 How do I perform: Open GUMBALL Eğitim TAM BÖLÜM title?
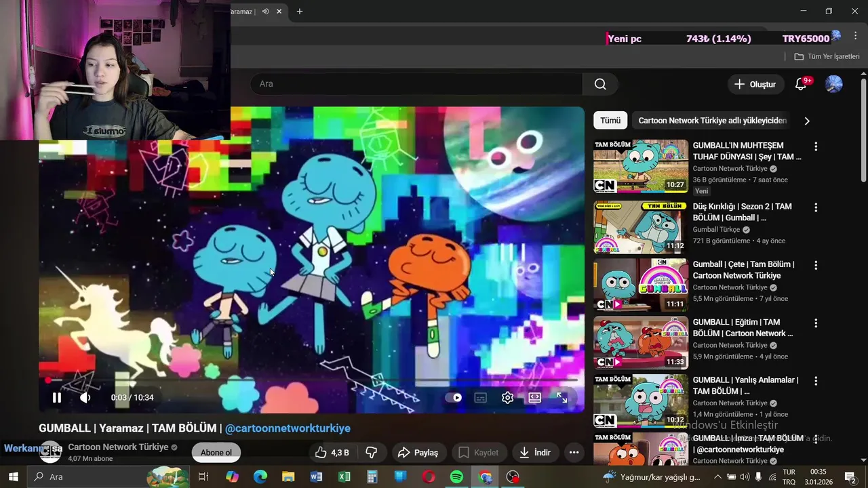[743, 328]
